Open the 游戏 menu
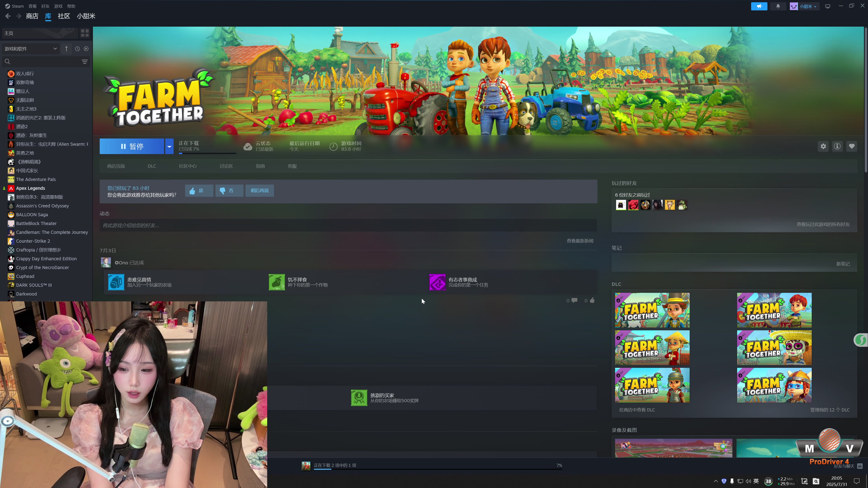This screenshot has height=488, width=868. tap(58, 6)
